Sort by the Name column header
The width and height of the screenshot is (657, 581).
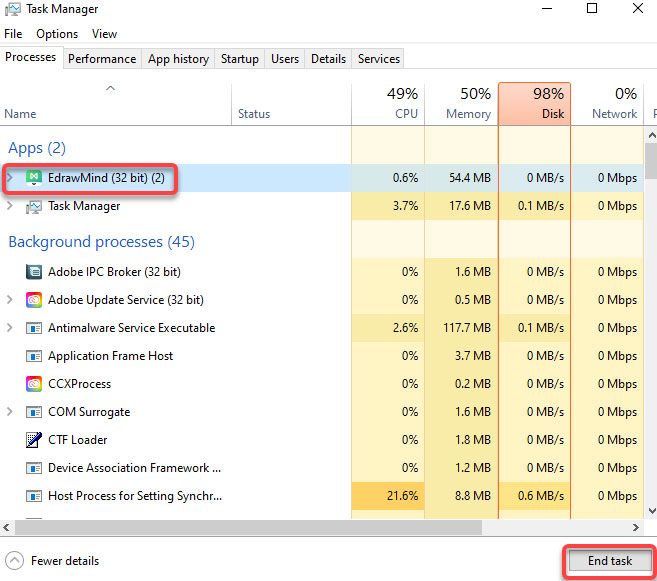tap(115, 105)
